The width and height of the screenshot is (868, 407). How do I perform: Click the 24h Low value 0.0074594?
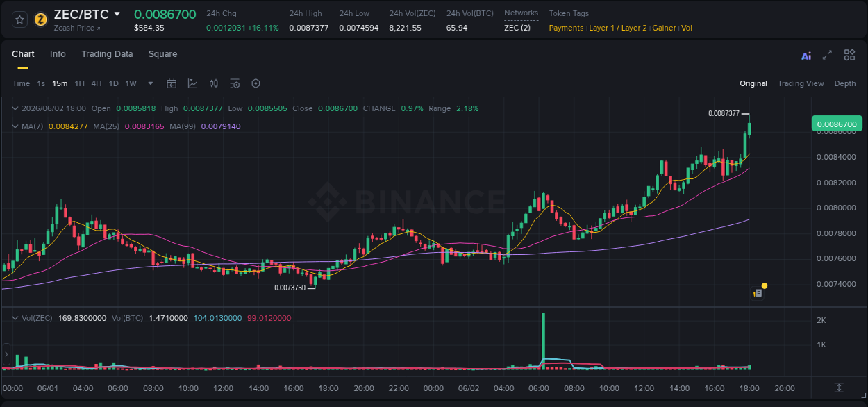pos(358,28)
